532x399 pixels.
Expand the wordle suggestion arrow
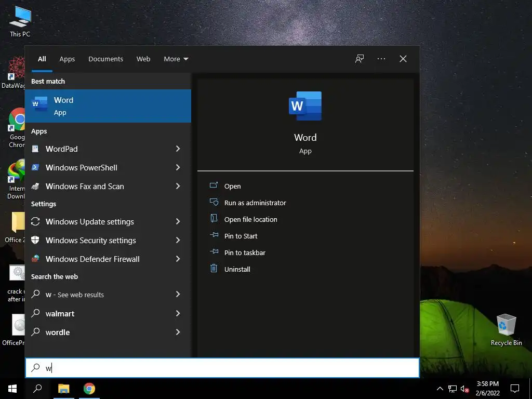point(178,332)
